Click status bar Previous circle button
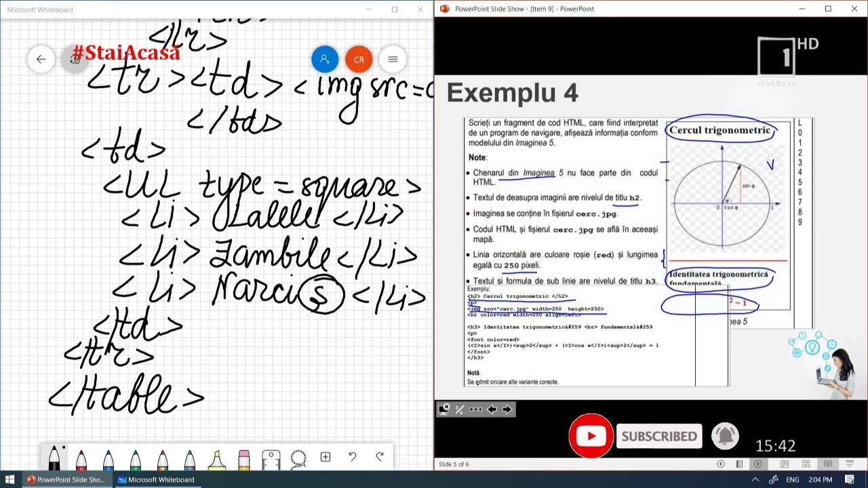Viewport: 868px width, 488px height. coord(720,464)
